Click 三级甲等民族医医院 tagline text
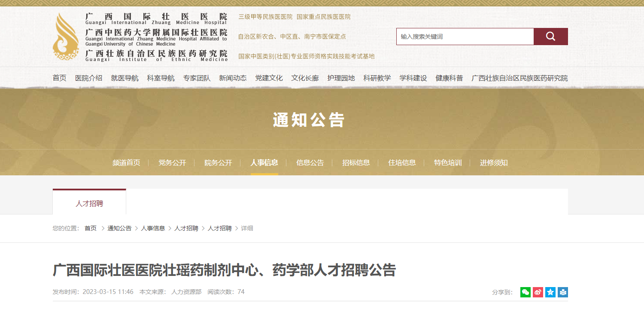 [265, 17]
